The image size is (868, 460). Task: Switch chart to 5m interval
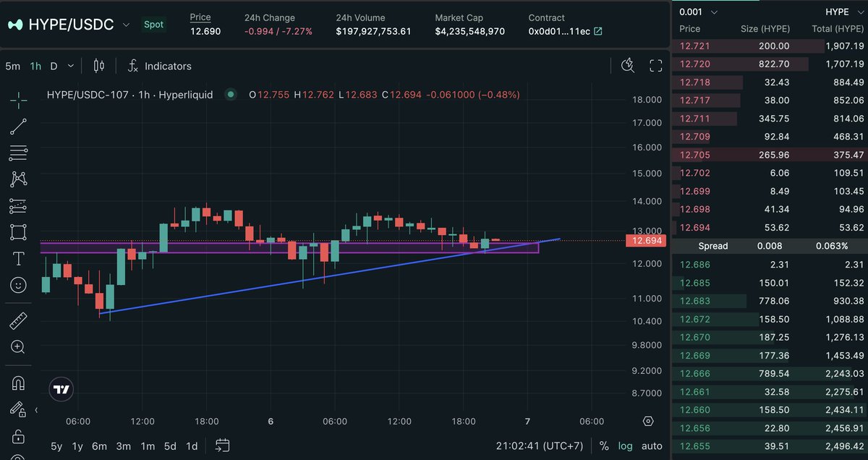(12, 66)
